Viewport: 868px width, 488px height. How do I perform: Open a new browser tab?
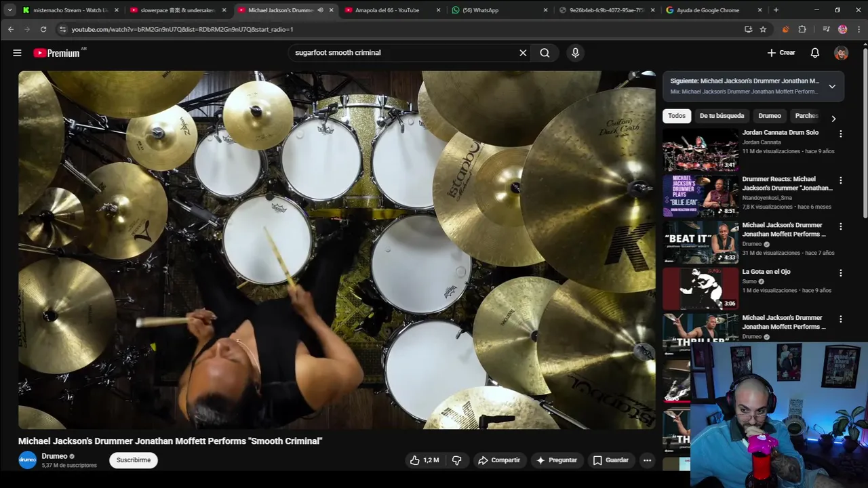point(776,10)
